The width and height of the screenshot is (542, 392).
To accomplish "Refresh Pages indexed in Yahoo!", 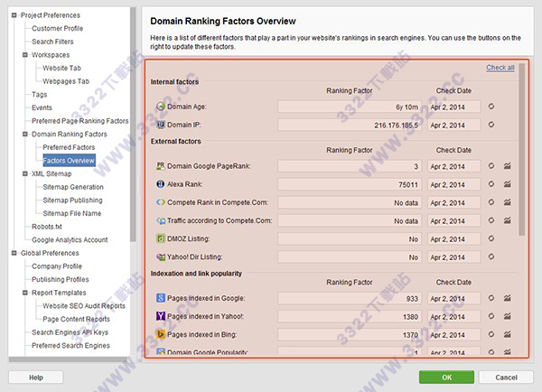I will pyautogui.click(x=491, y=316).
